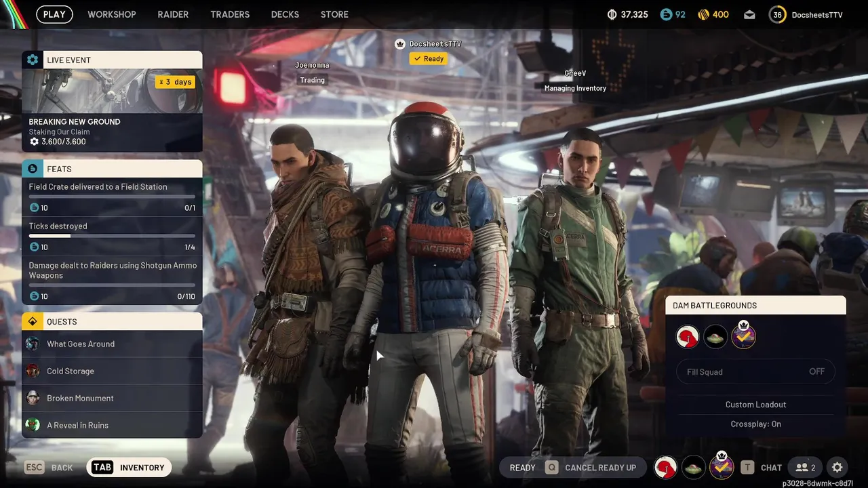This screenshot has width=868, height=488.
Task: Open the Cold Storage quest
Action: [112, 371]
